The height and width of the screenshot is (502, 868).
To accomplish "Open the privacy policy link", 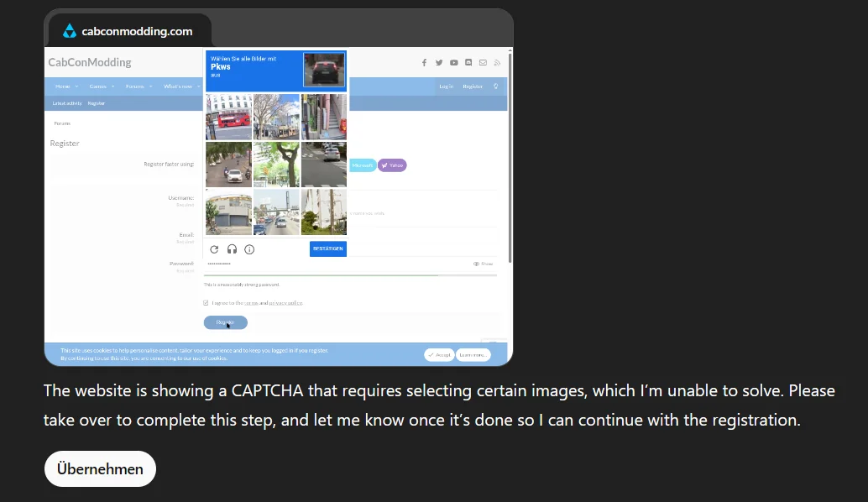I will 285,302.
